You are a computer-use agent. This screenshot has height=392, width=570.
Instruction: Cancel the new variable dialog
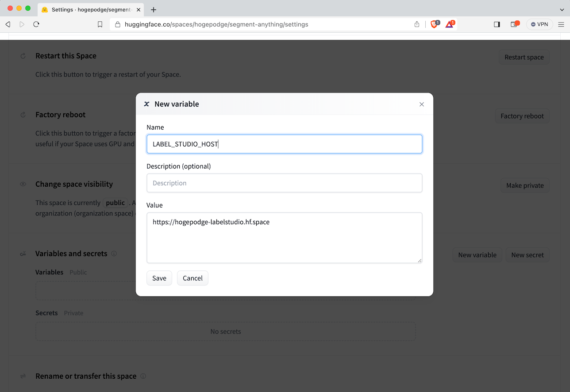coord(193,278)
